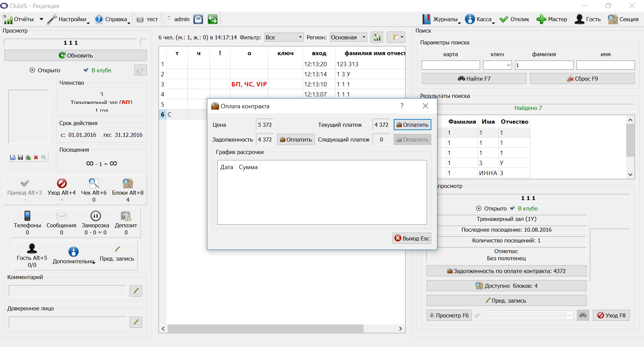Select the Открыто radio button in Просмотр
644x347 pixels.
pyautogui.click(x=32, y=70)
